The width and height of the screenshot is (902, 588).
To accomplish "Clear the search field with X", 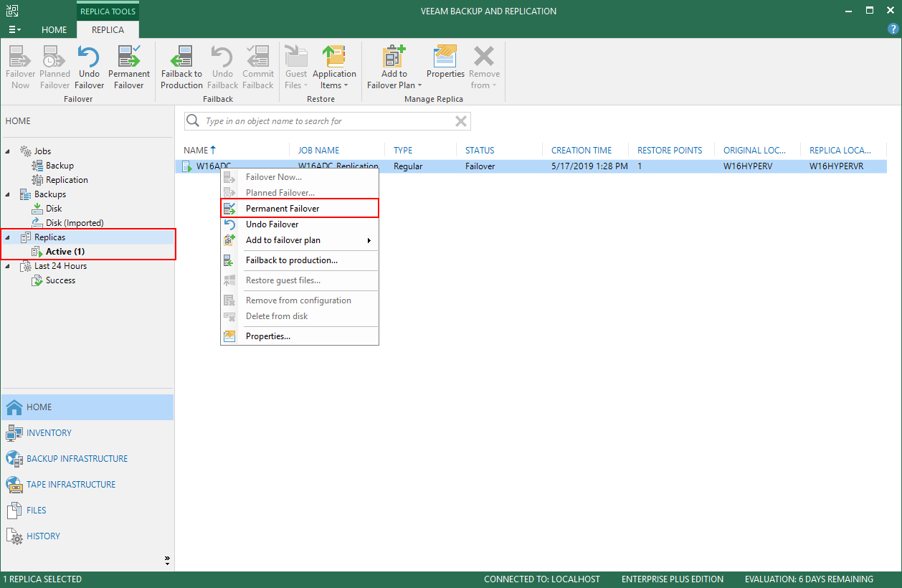I will click(x=462, y=121).
